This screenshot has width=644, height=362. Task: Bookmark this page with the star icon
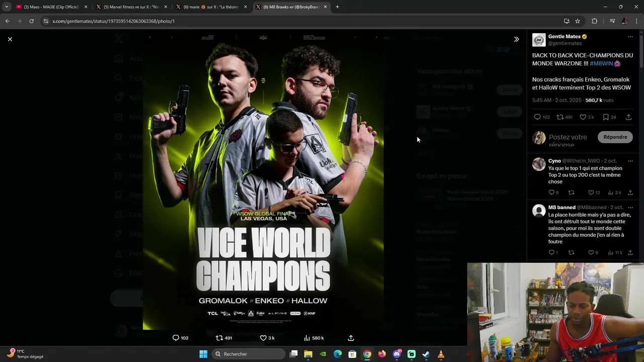click(578, 21)
